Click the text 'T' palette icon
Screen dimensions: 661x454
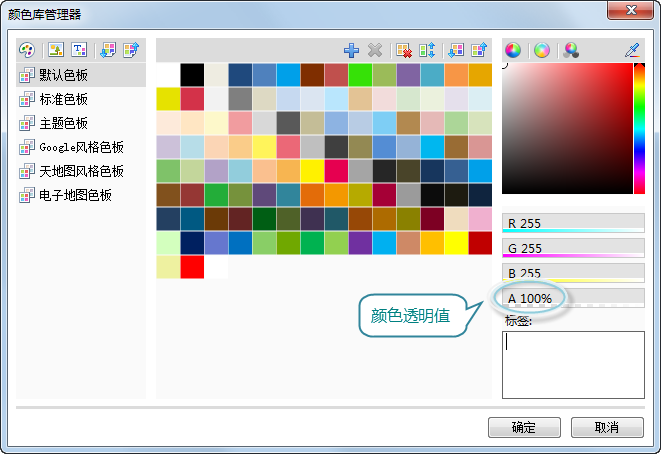click(x=79, y=50)
